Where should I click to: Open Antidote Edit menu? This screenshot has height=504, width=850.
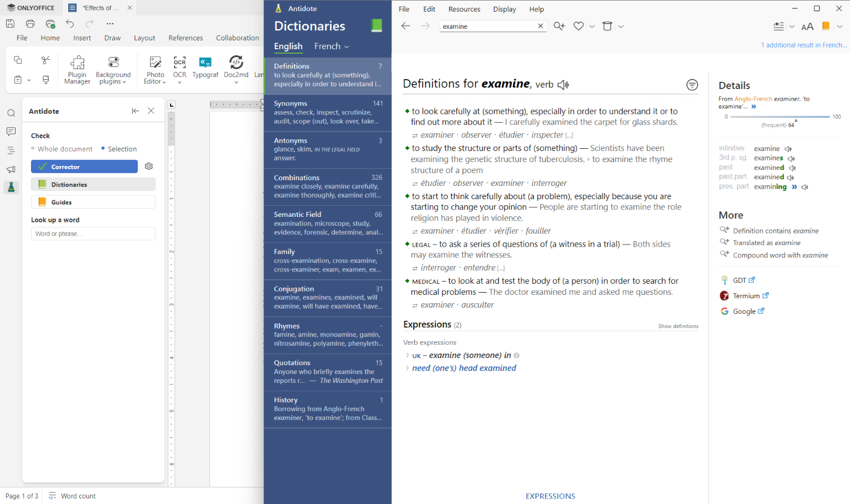429,9
